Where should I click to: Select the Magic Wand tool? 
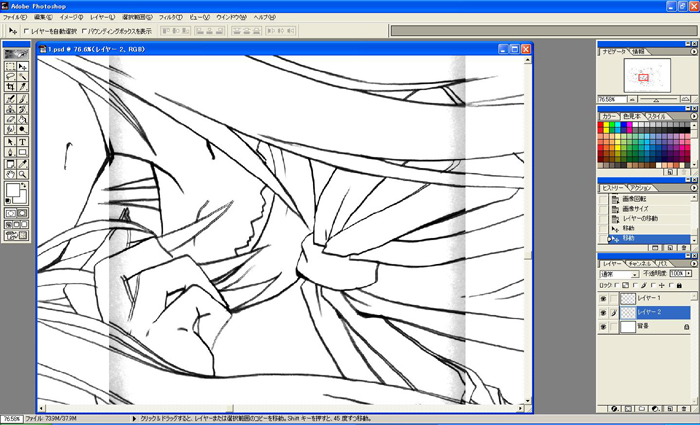[x=22, y=77]
